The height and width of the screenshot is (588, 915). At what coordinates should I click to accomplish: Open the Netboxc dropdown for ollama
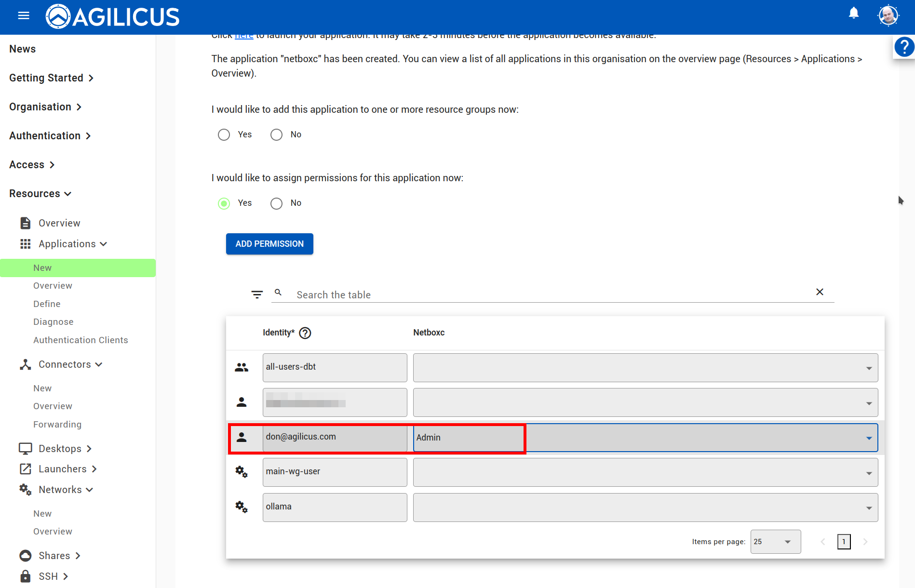coord(869,507)
